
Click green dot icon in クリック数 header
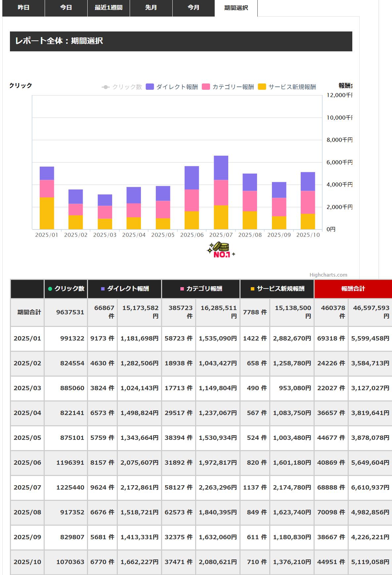50,289
